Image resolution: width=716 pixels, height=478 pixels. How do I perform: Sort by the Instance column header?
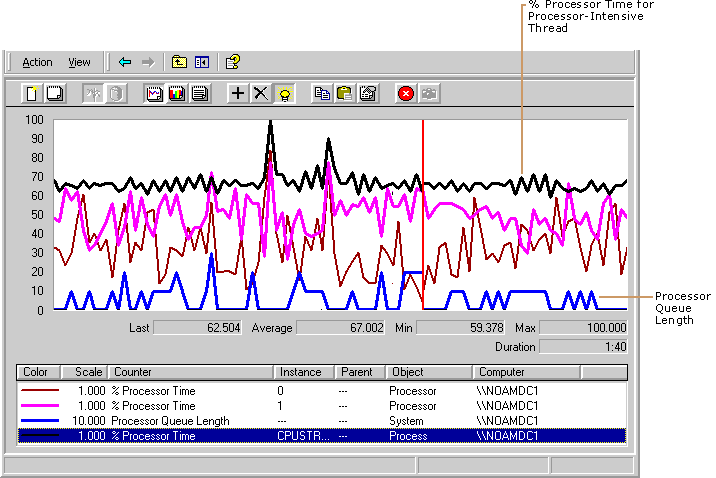click(303, 372)
